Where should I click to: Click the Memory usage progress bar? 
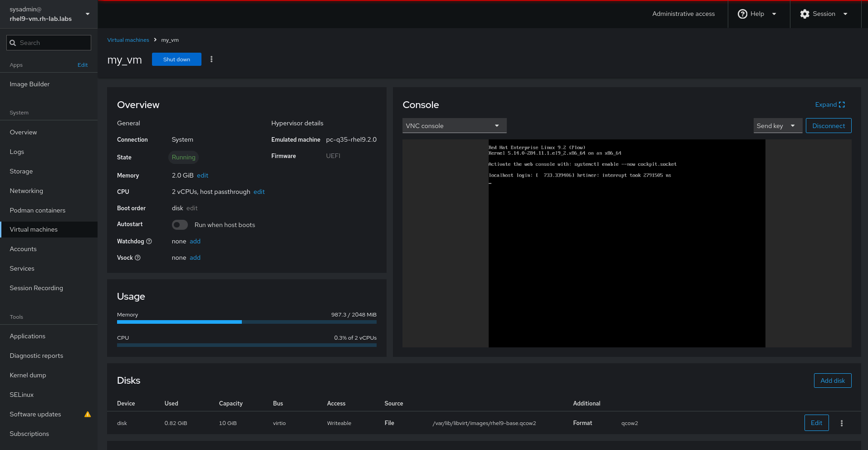coord(246,322)
